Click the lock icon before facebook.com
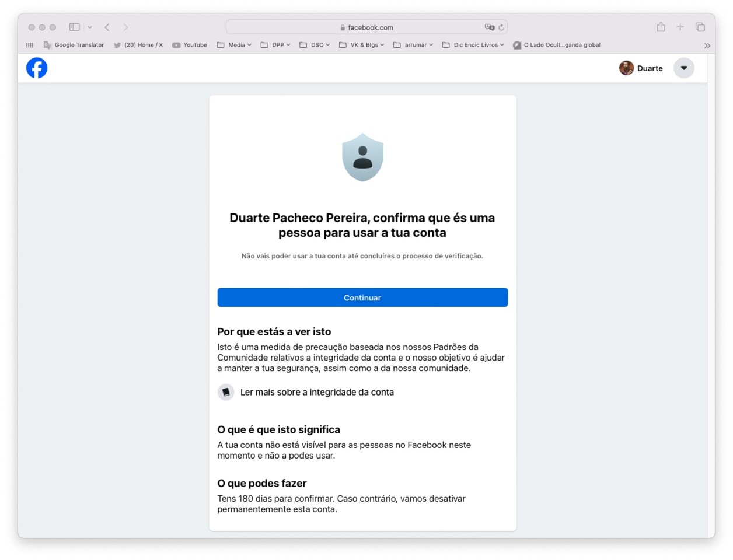This screenshot has height=560, width=733. click(342, 27)
